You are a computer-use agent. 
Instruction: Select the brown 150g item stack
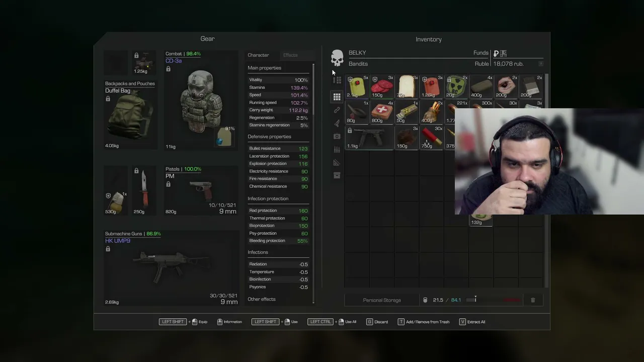(407, 137)
